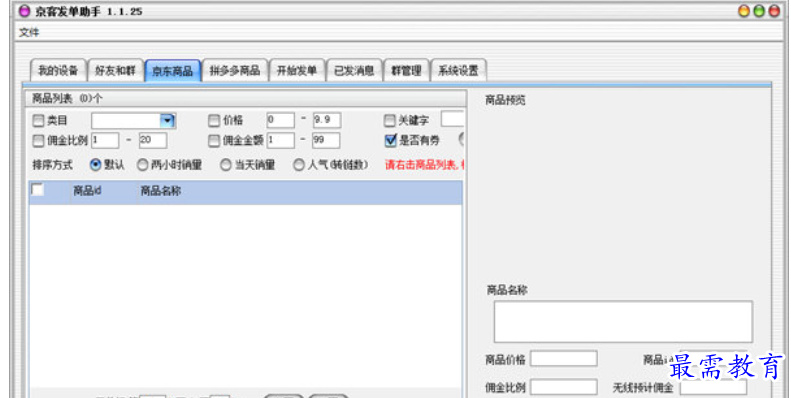Enable the 关键字 checkbox
791x398 pixels.
[389, 121]
